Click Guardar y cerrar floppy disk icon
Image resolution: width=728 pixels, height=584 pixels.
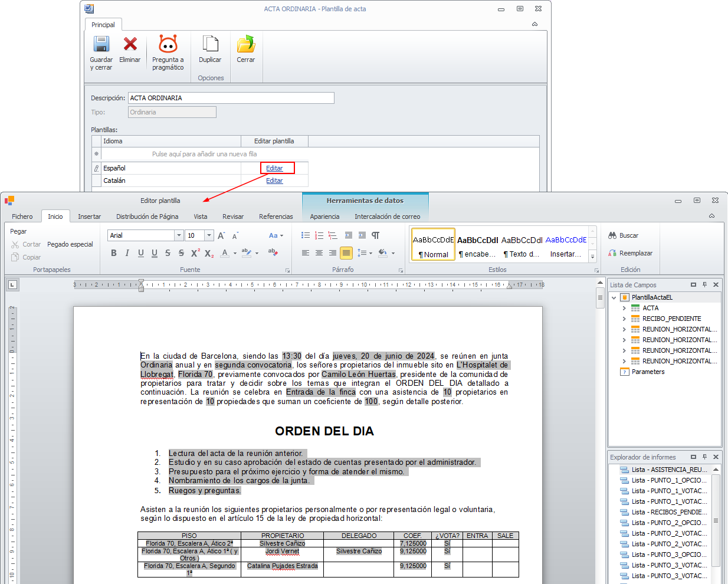coord(101,44)
